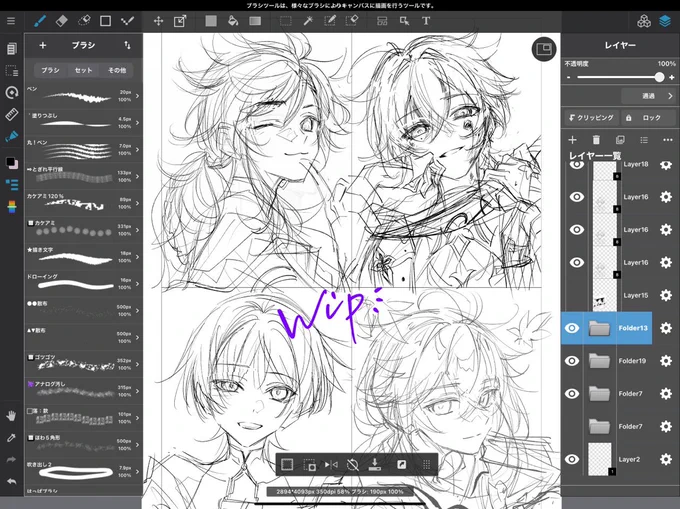
Task: Switch to the セット tab
Action: (83, 70)
